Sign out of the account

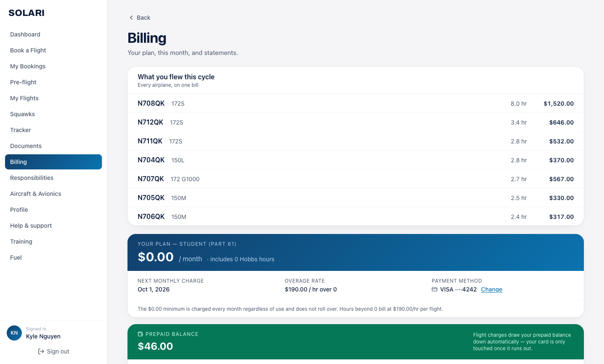pos(53,351)
